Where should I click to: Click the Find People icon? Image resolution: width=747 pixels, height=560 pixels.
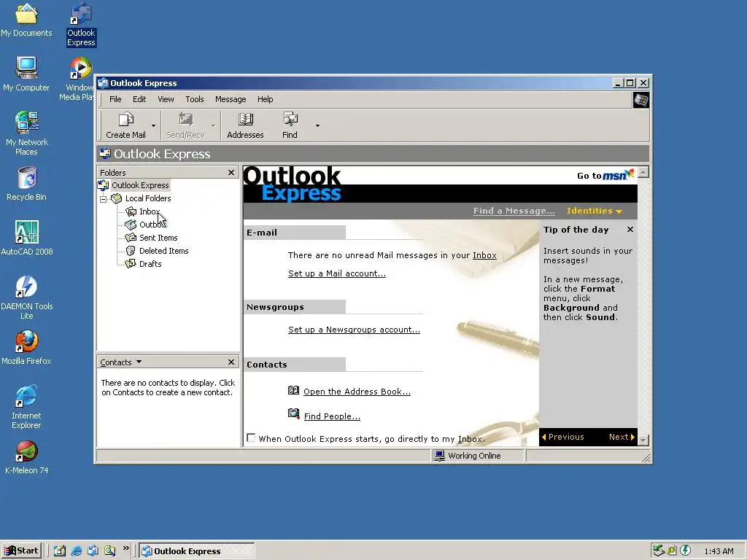[x=293, y=413]
